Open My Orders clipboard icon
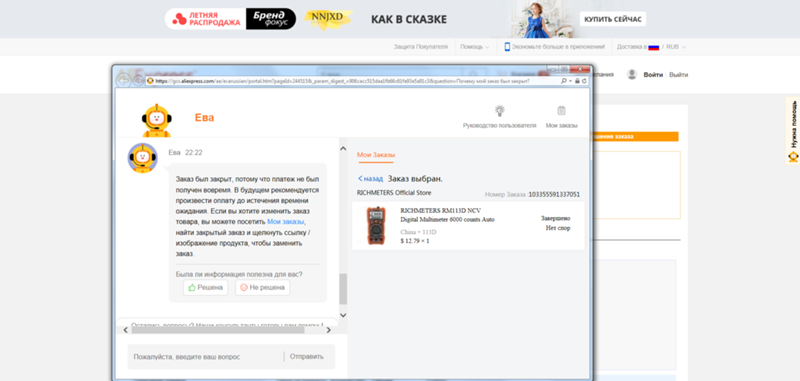This screenshot has height=381, width=800. point(561,111)
